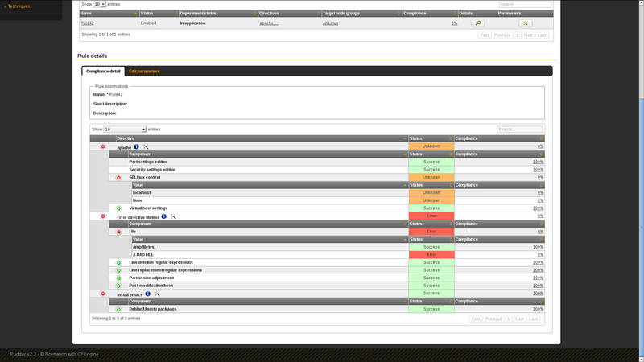The width and height of the screenshot is (644, 362).
Task: Visit the Normation link in the footer
Action: tap(56, 354)
